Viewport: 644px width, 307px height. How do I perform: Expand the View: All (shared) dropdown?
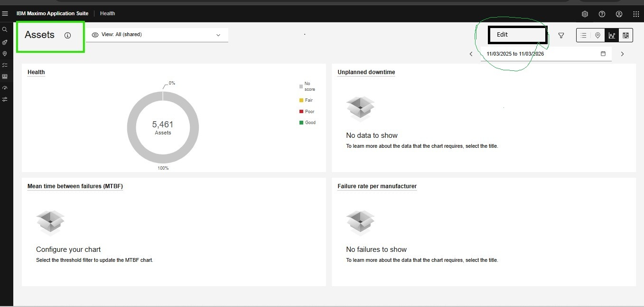coord(157,35)
